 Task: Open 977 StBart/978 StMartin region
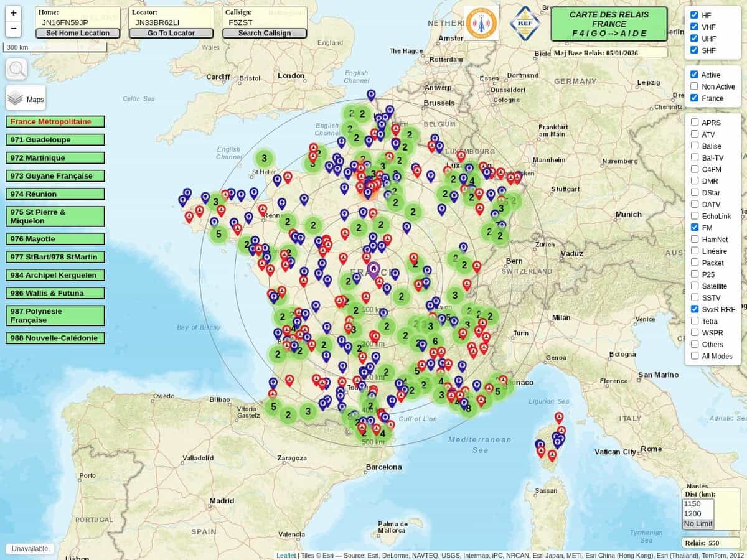[55, 256]
